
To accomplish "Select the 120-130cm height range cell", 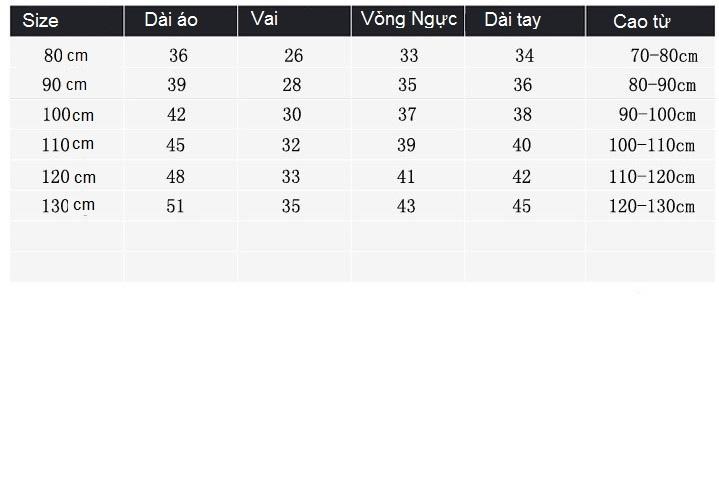I will tap(652, 206).
